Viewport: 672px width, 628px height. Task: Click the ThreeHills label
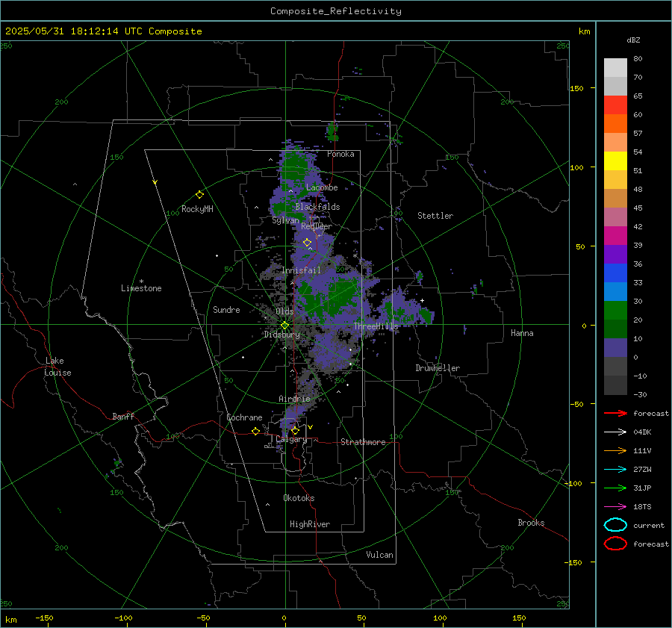(376, 326)
